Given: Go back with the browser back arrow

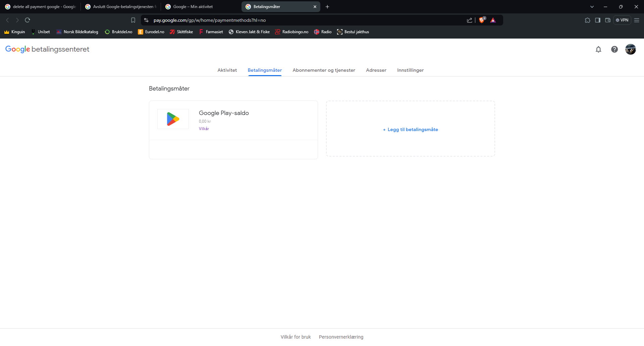Looking at the screenshot, I should coord(7,20).
